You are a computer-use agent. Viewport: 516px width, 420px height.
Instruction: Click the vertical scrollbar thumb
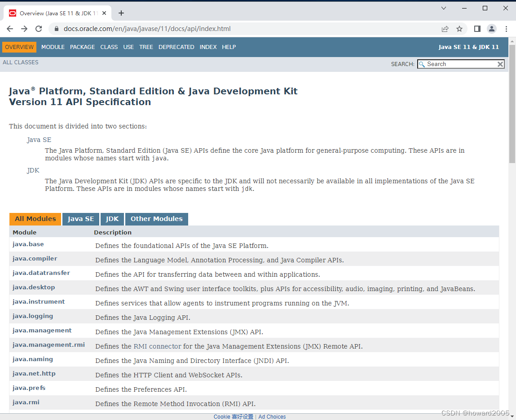pyautogui.click(x=512, y=104)
